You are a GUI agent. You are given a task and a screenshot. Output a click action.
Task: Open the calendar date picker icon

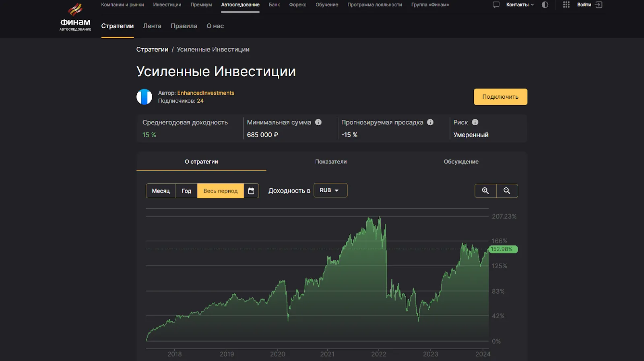tap(251, 191)
